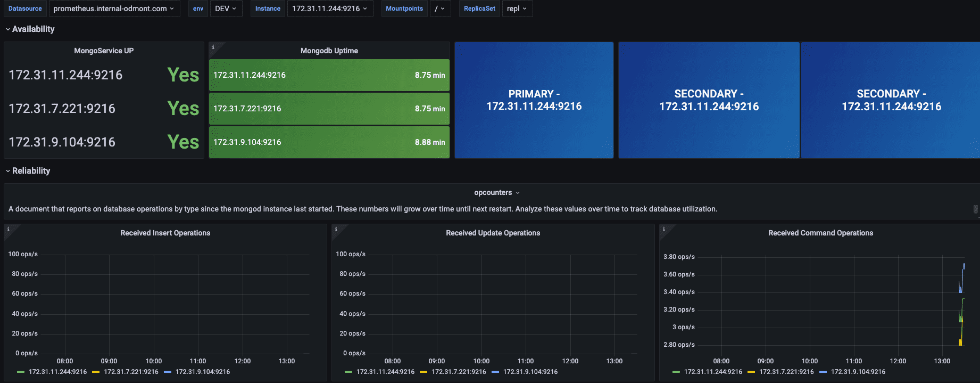This screenshot has width=980, height=383.
Task: Click the Mountpoints variable label
Action: tap(404, 9)
